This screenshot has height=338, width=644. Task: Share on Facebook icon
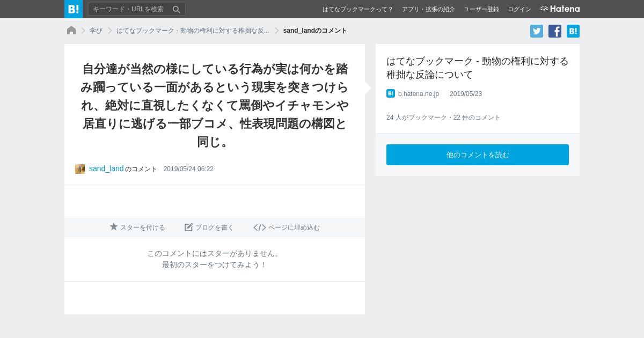[x=555, y=31]
